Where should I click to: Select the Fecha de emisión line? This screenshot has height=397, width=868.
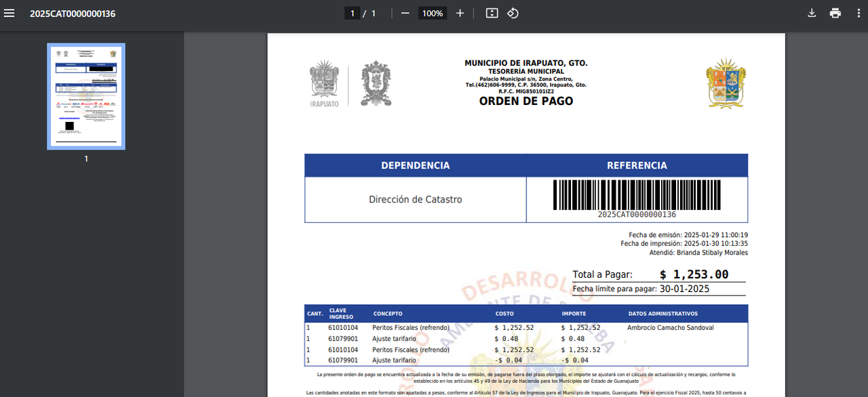688,235
